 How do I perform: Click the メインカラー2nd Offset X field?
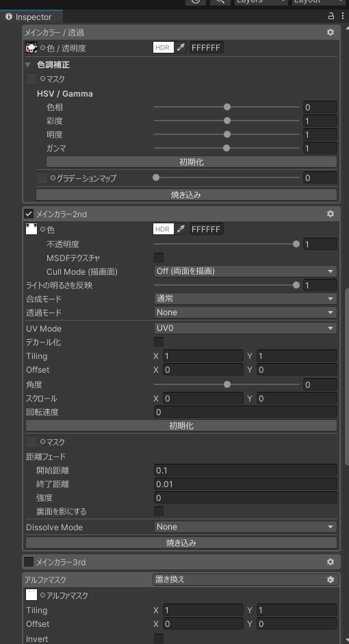pos(203,369)
